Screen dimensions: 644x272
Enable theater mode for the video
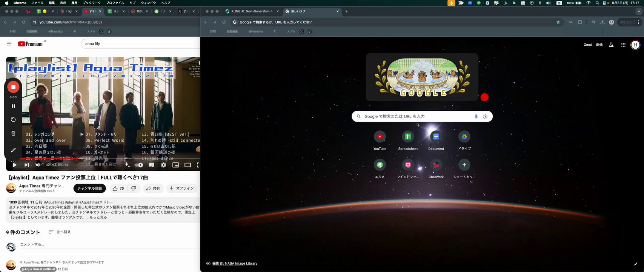[188, 165]
